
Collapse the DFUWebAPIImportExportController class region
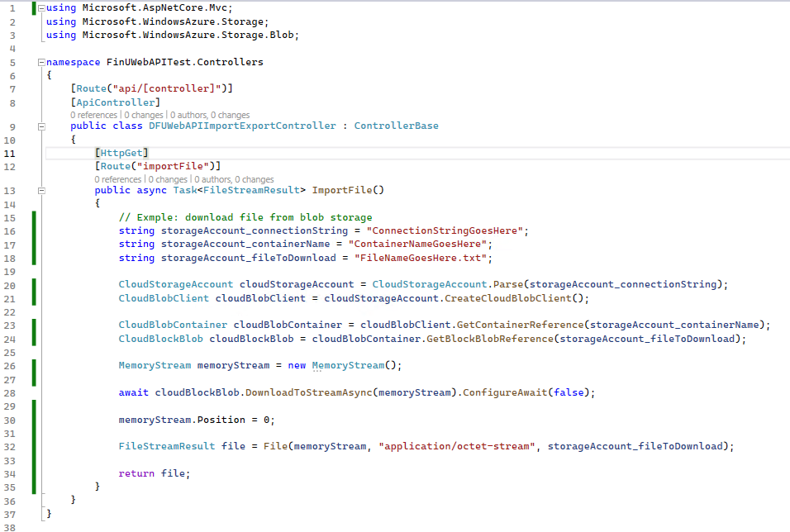(x=41, y=126)
